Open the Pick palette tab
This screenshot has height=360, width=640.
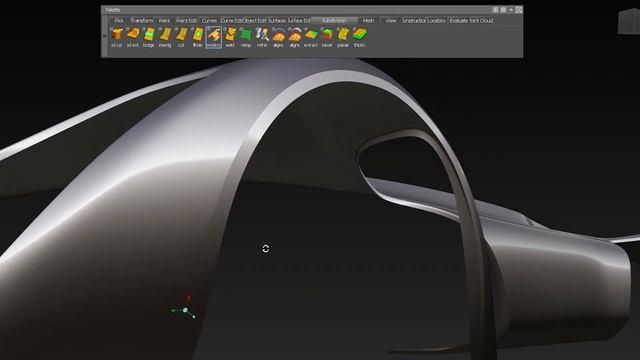tap(119, 20)
